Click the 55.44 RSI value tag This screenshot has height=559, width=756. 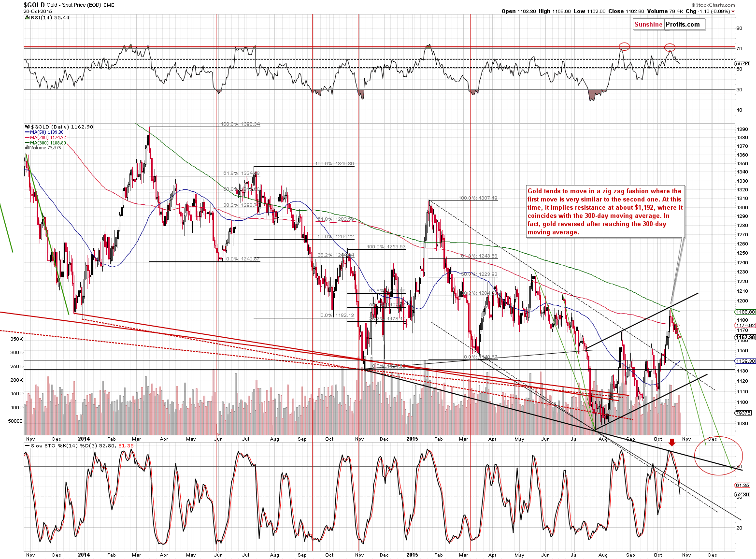pos(742,63)
